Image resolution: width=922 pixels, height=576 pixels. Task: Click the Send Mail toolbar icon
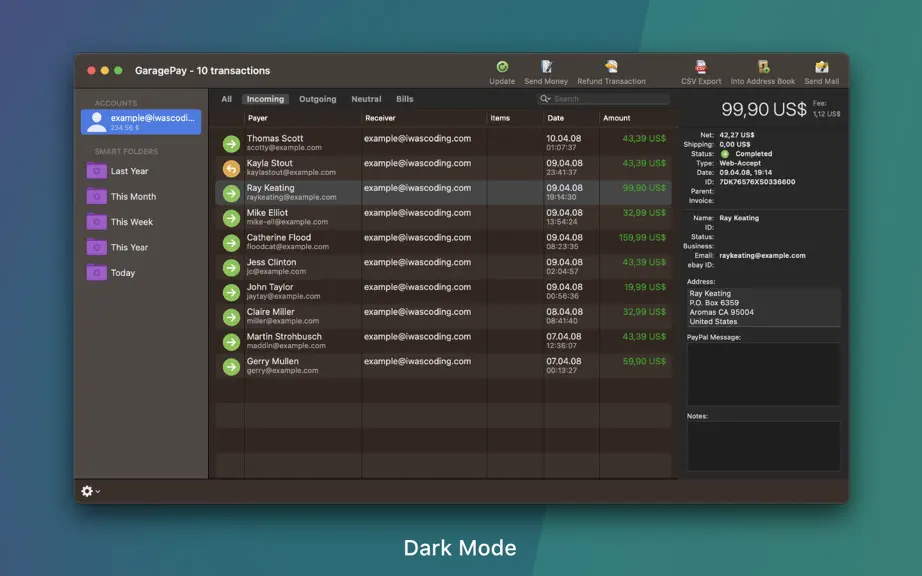(821, 67)
